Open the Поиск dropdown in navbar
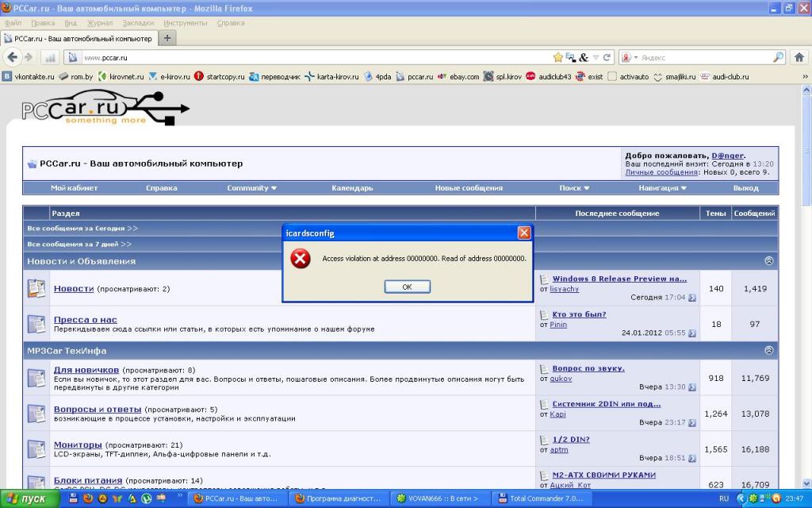 [574, 188]
